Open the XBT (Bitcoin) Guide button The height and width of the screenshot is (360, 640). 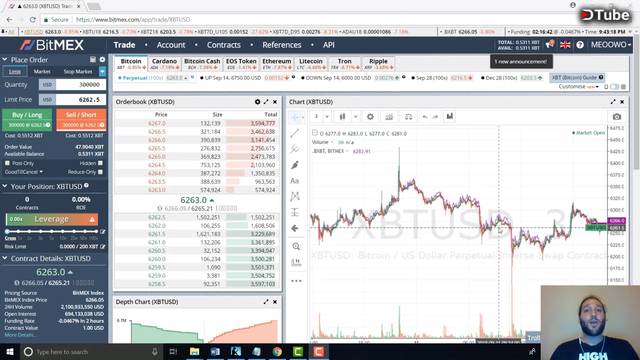(577, 78)
